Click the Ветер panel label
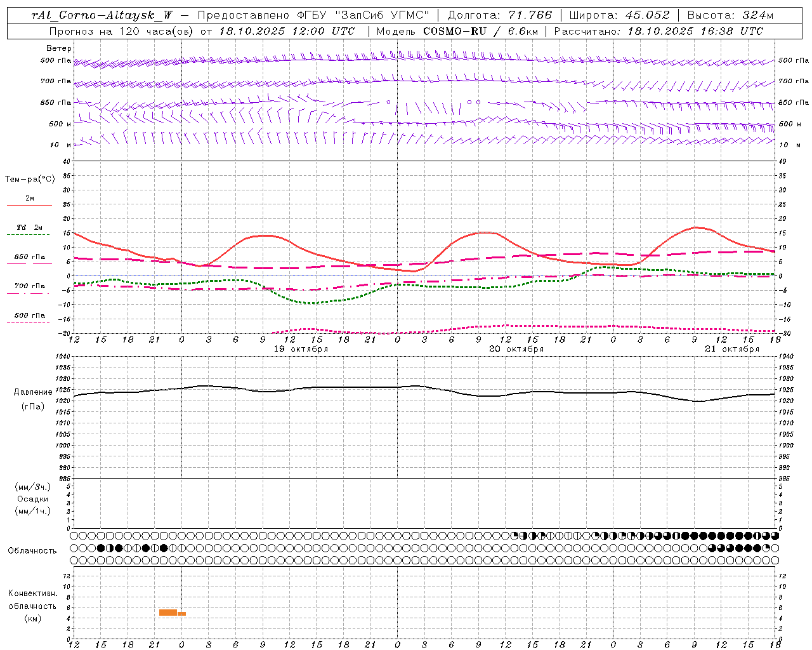 pyautogui.click(x=59, y=48)
